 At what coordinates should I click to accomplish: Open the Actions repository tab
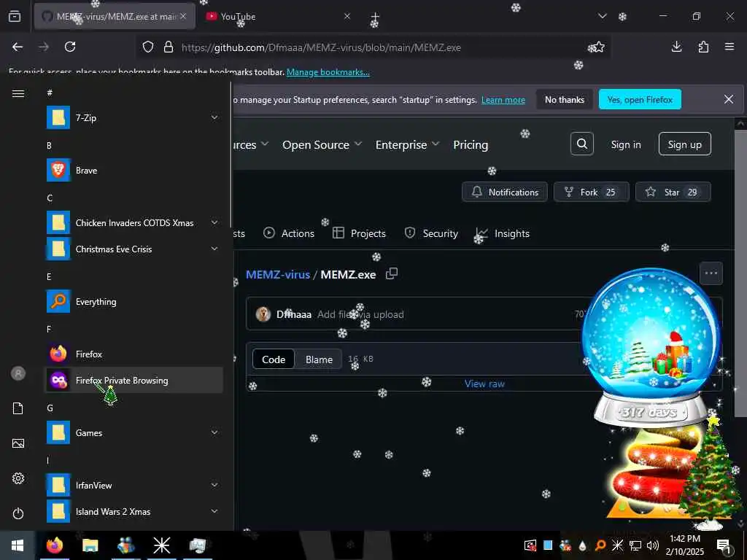[289, 233]
